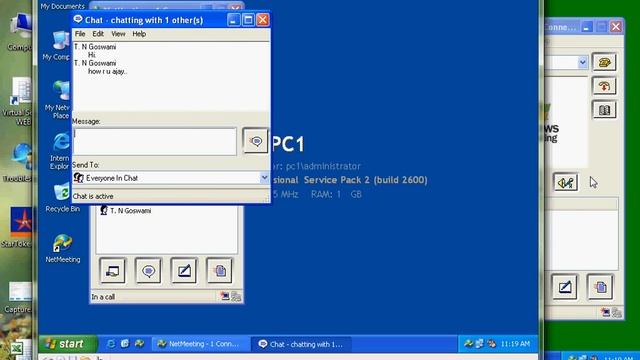
Task: Open My Network Places desktop icon
Action: tap(58, 100)
